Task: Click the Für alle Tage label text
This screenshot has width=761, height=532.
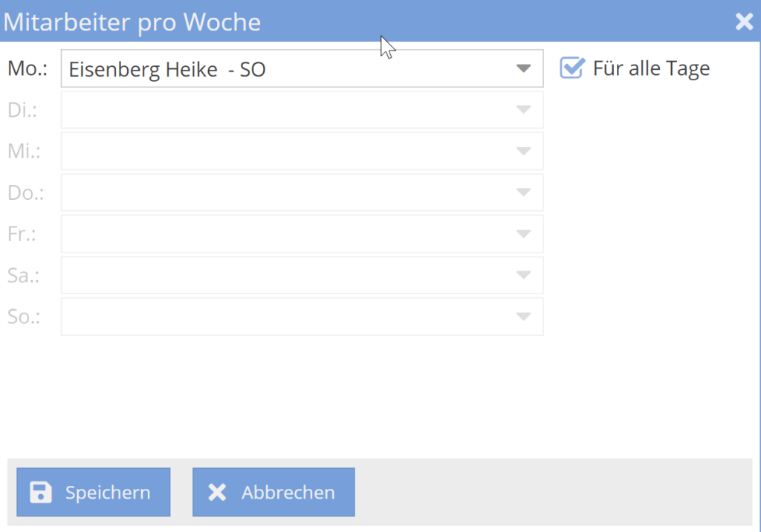Action: pos(650,68)
